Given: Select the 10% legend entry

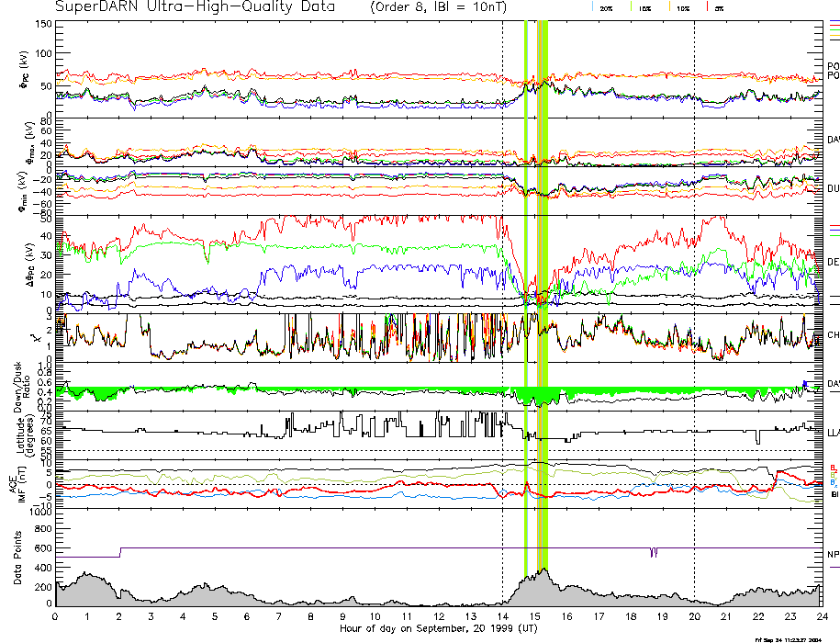Looking at the screenshot, I should click(x=681, y=8).
